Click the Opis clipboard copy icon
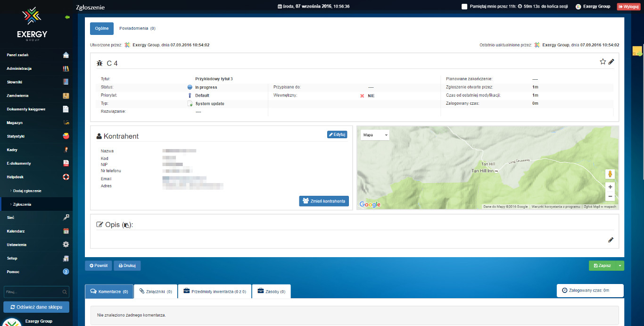The width and height of the screenshot is (644, 326). click(x=126, y=225)
